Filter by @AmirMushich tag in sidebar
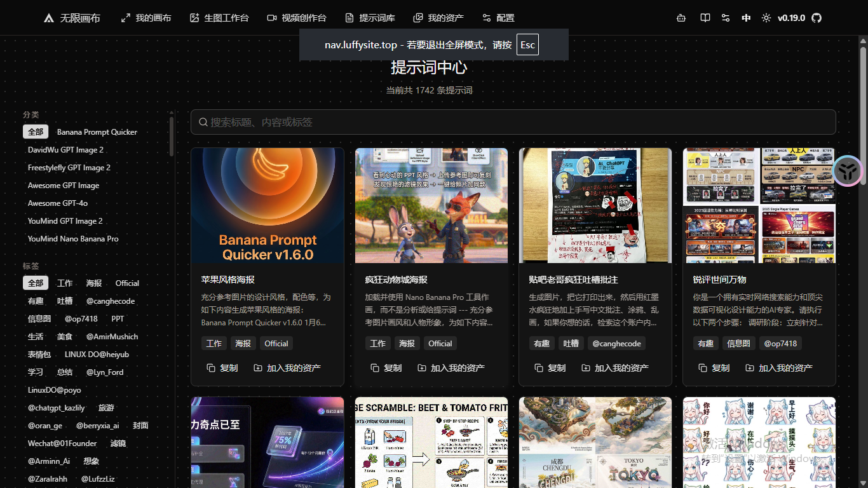The image size is (868, 488). point(112,336)
